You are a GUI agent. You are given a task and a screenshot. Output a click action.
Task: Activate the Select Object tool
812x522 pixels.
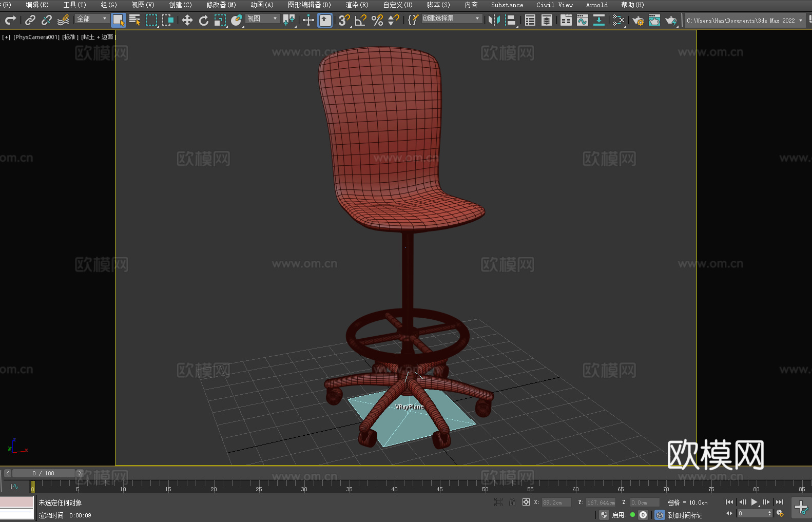[119, 20]
